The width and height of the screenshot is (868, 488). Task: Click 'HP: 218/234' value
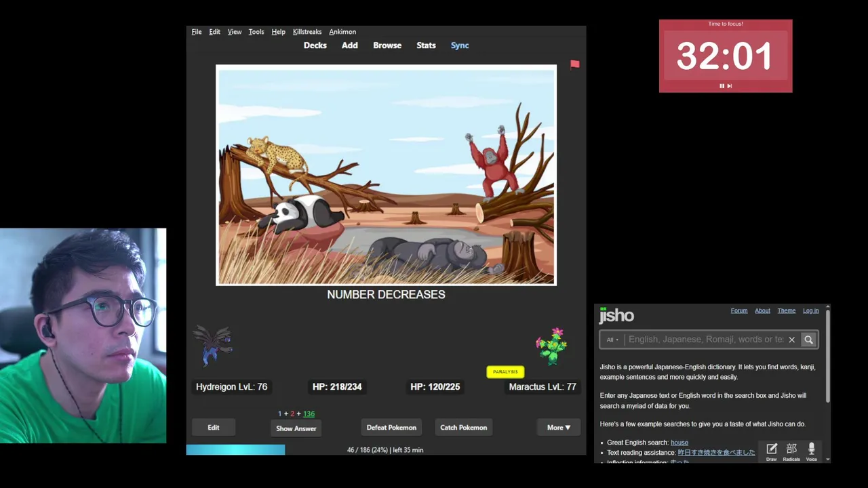pyautogui.click(x=337, y=387)
